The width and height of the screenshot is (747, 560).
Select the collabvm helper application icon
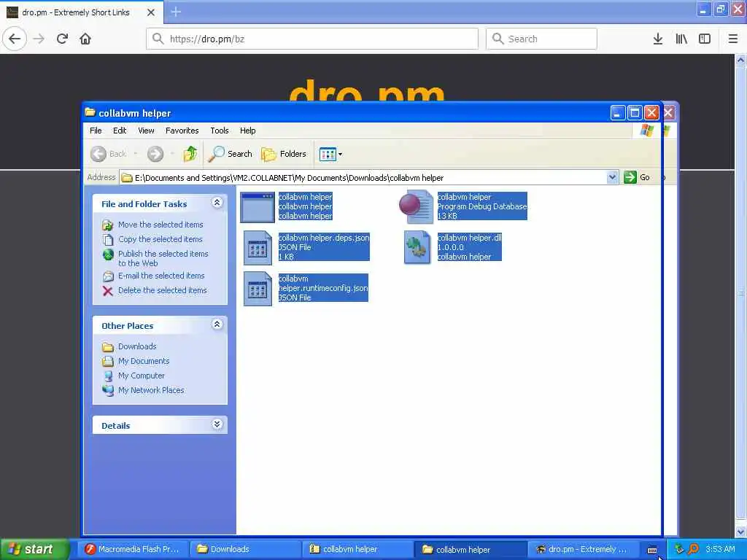[258, 207]
